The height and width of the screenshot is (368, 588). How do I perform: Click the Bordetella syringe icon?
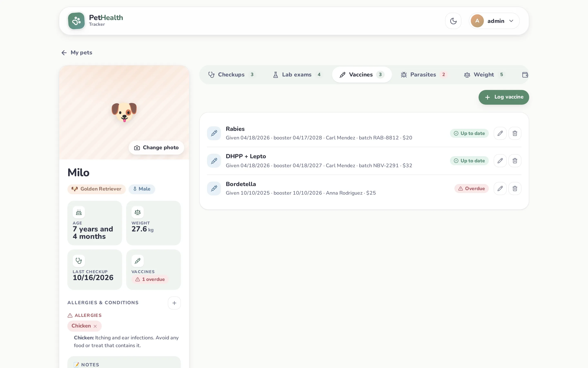[x=214, y=188]
